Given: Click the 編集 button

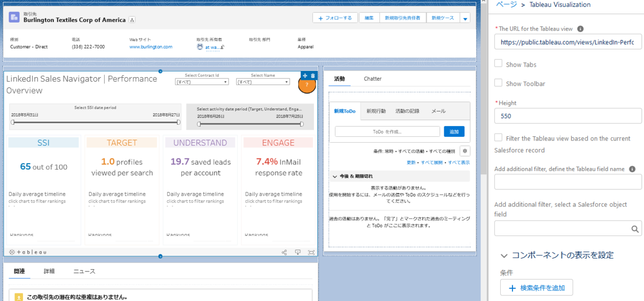Looking at the screenshot, I should point(369,18).
